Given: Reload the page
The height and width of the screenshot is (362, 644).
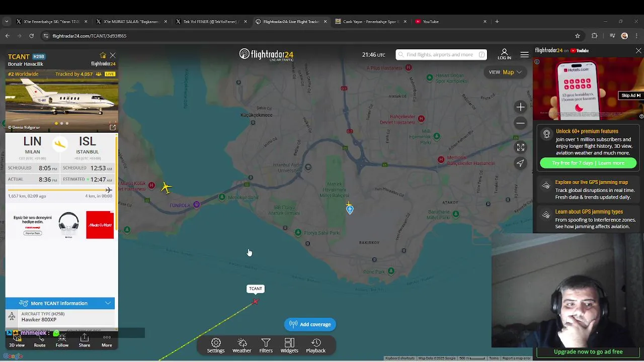Looking at the screenshot, I should [x=31, y=36].
